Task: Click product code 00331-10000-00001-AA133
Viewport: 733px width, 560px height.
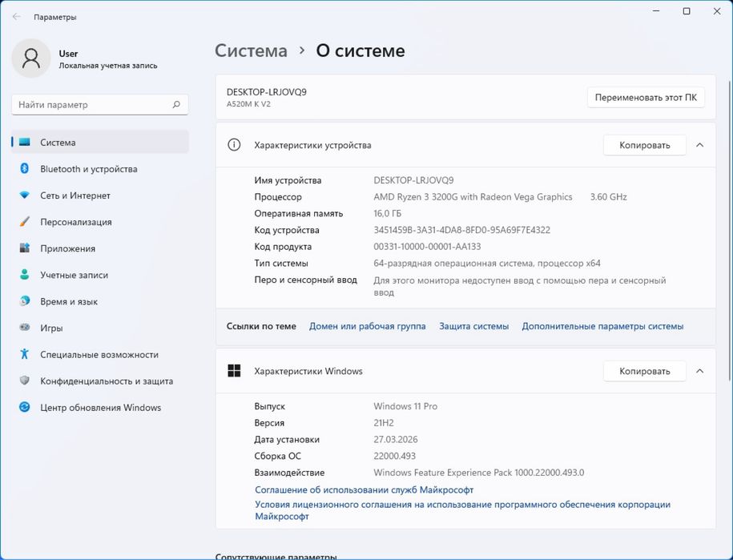Action: (427, 246)
